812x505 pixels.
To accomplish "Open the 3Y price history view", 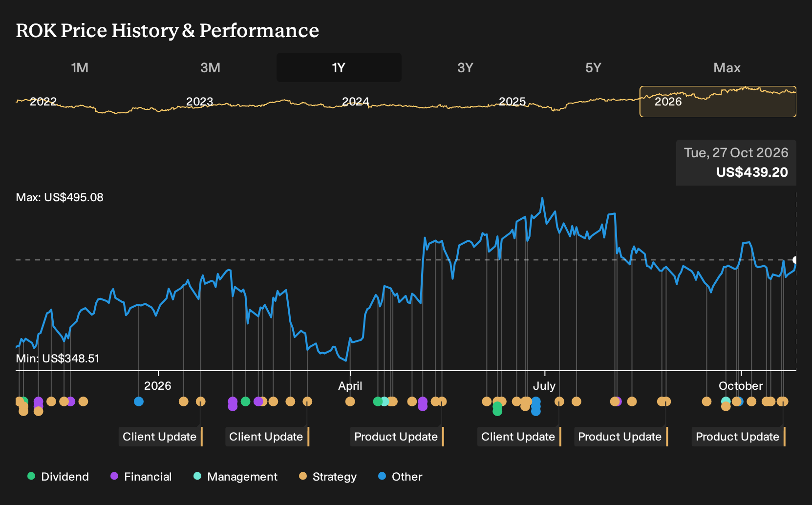I will pos(465,67).
